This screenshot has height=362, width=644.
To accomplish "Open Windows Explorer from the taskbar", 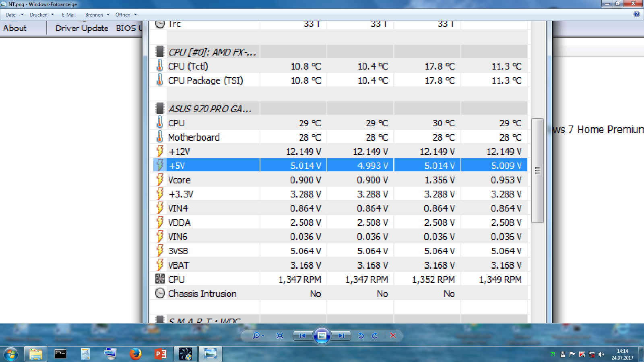I will coord(36,354).
